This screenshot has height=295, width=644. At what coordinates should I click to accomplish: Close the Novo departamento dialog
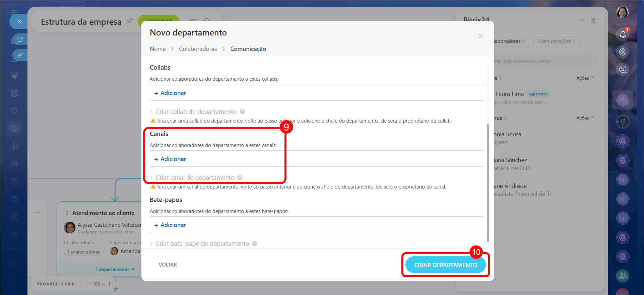tap(480, 36)
